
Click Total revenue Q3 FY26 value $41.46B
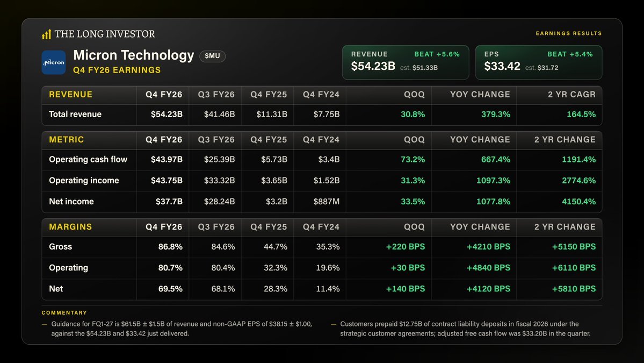point(219,115)
